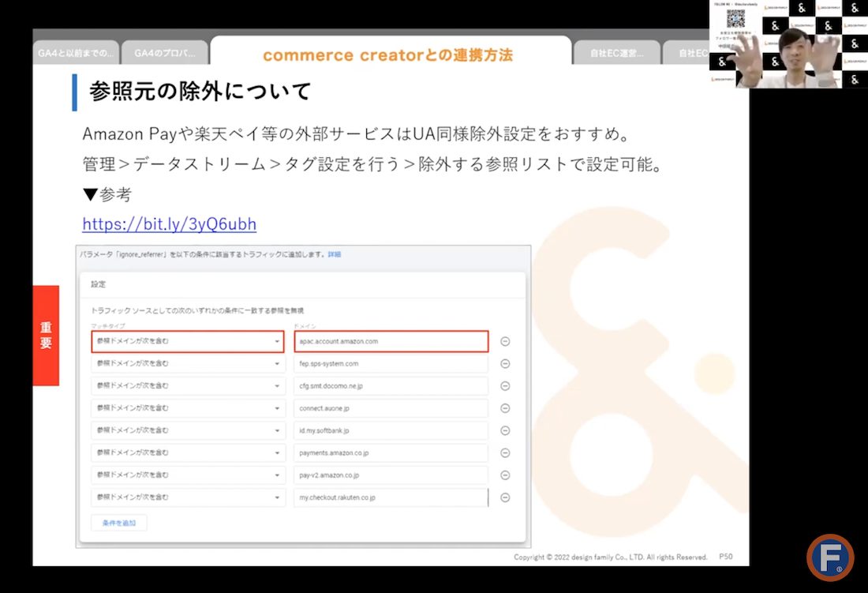Remove the cfg.smt.docomo.ne.jp condition row
This screenshot has width=868, height=593.
[505, 386]
